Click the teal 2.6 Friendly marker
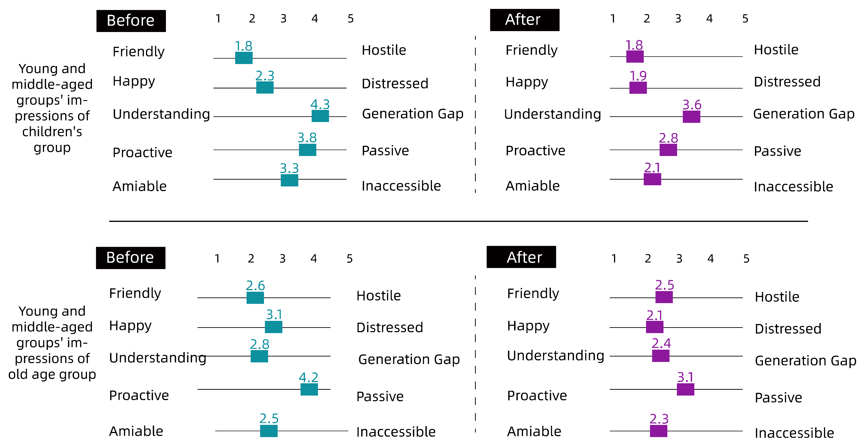868x448 pixels. (x=255, y=298)
